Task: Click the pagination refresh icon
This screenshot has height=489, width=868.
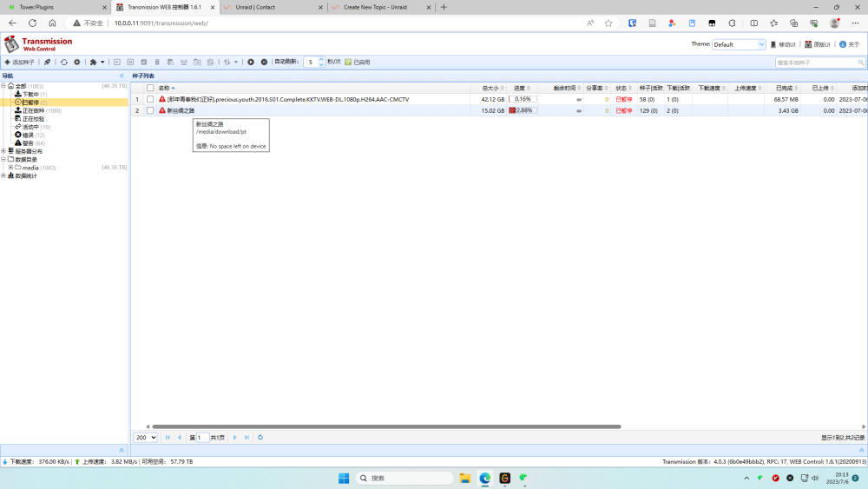Action: [x=260, y=438]
